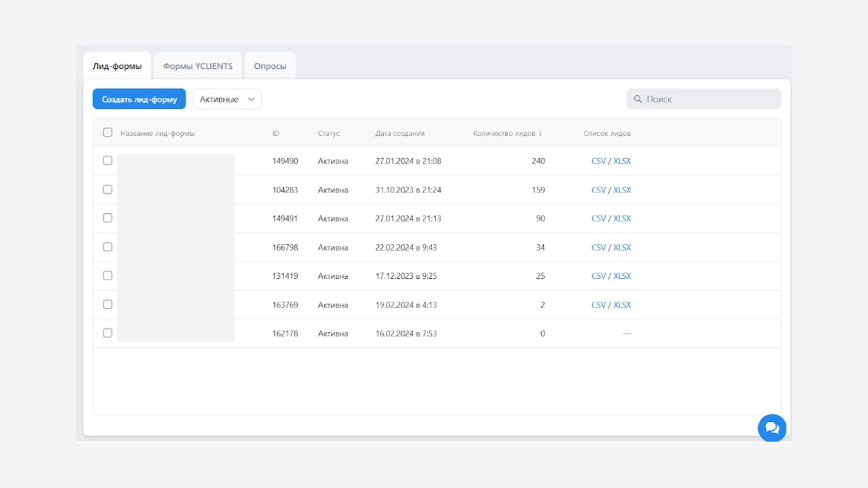The width and height of the screenshot is (868, 488).
Task: Check the row with ID 131419
Action: 107,275
